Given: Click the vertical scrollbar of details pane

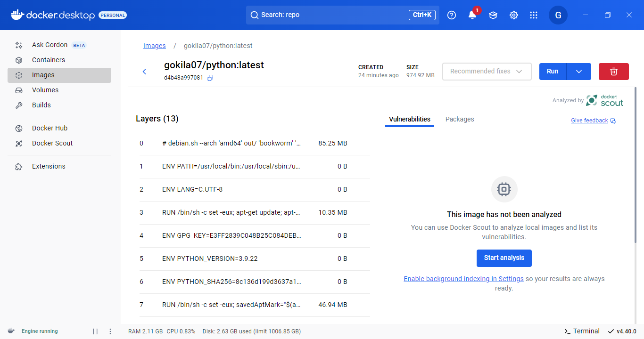Looking at the screenshot, I should (x=635, y=165).
